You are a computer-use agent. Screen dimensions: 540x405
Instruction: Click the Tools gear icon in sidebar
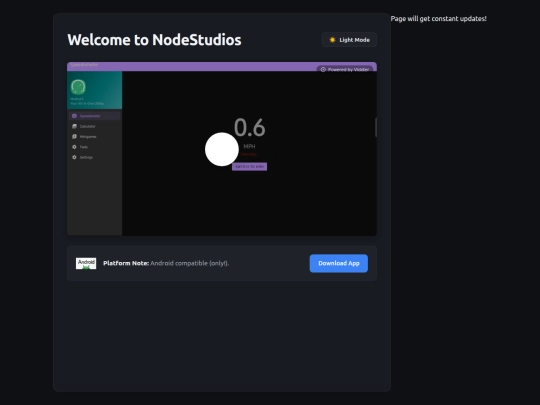tap(74, 147)
